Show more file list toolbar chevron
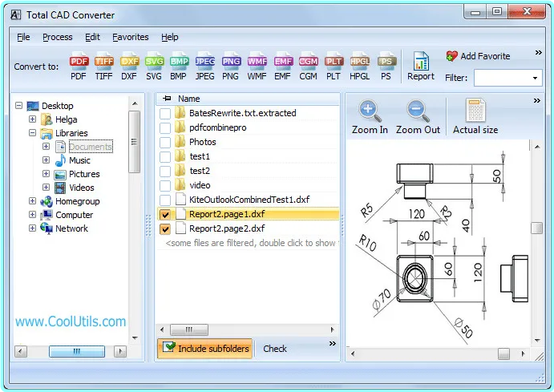The image size is (554, 392). coord(333,343)
